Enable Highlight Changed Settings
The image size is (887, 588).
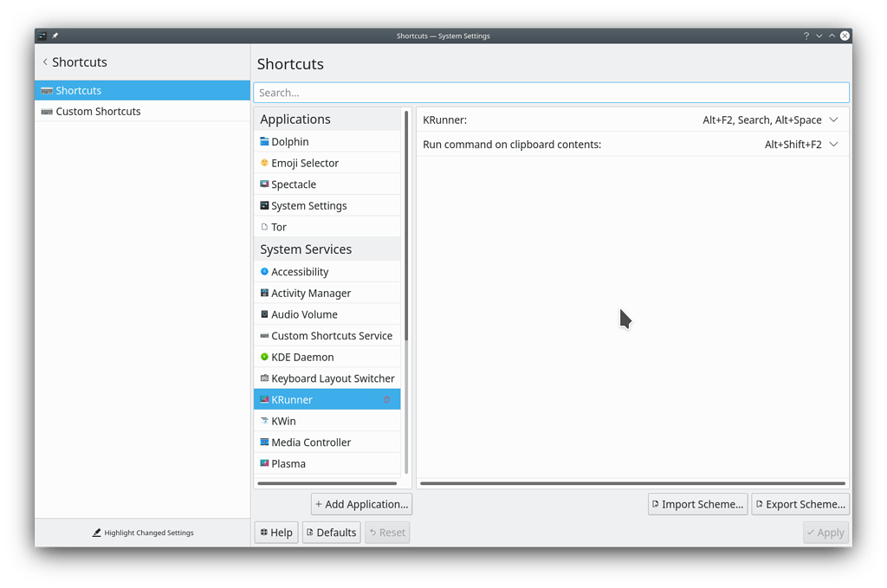(142, 533)
